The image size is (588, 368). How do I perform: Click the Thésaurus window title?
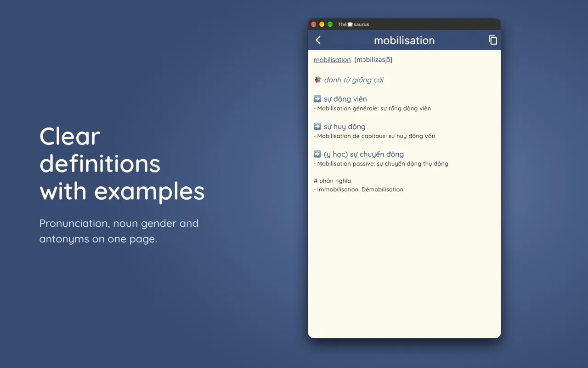[x=353, y=24]
